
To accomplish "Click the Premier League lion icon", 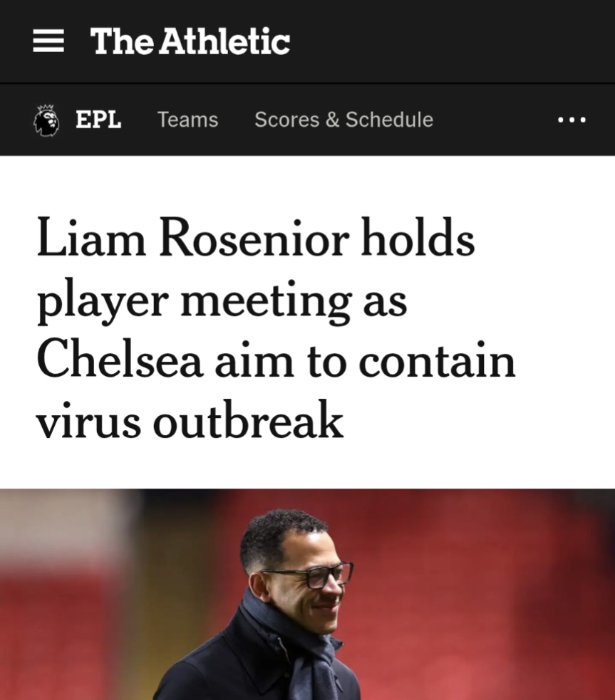I will coord(46,120).
